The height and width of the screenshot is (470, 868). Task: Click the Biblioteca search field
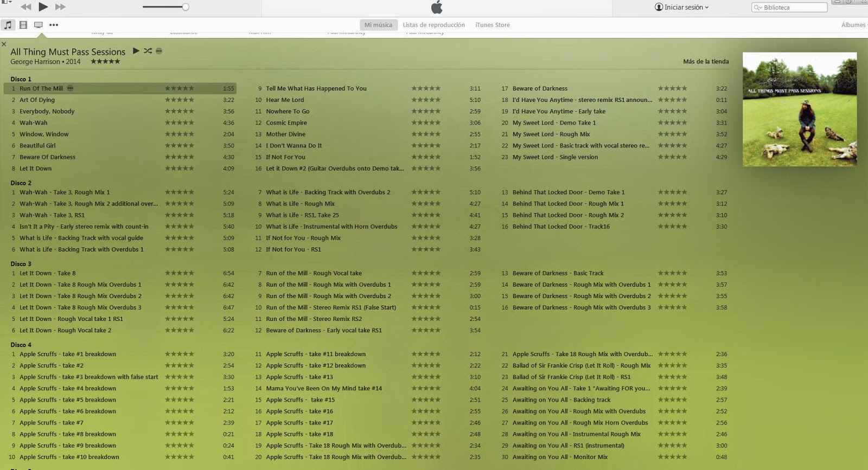click(x=789, y=7)
